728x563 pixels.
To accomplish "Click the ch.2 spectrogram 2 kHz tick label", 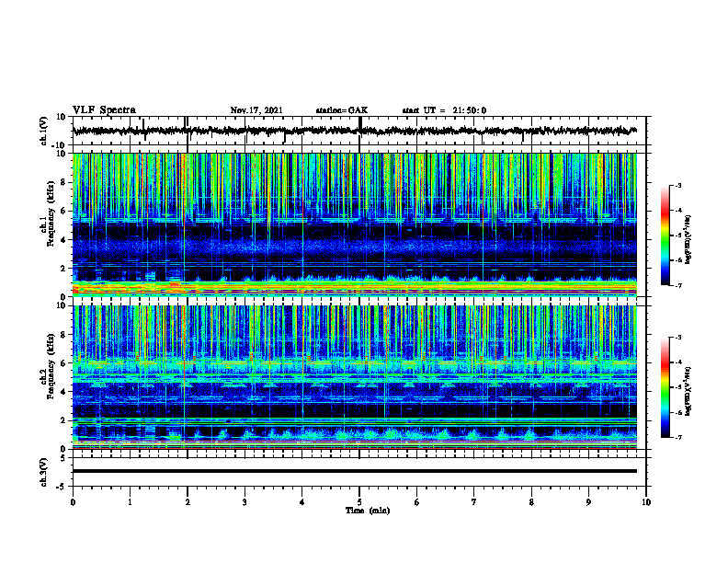I will click(63, 420).
